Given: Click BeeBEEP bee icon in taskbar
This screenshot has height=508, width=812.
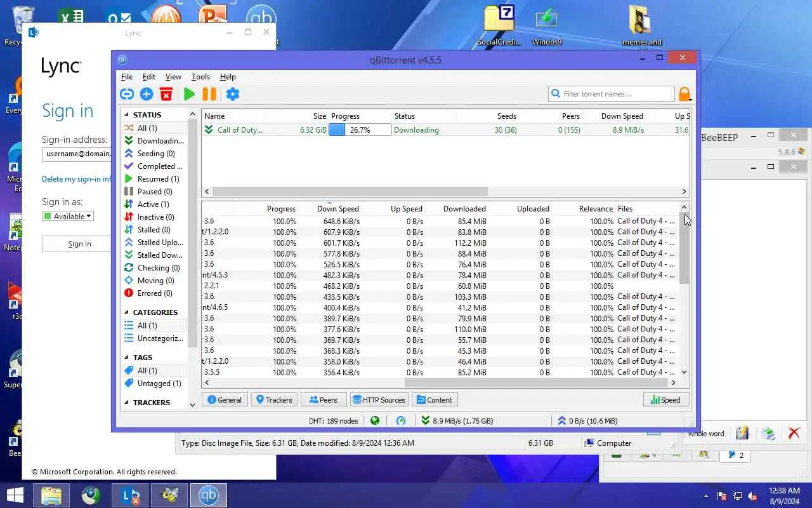Looking at the screenshot, I should (x=169, y=495).
